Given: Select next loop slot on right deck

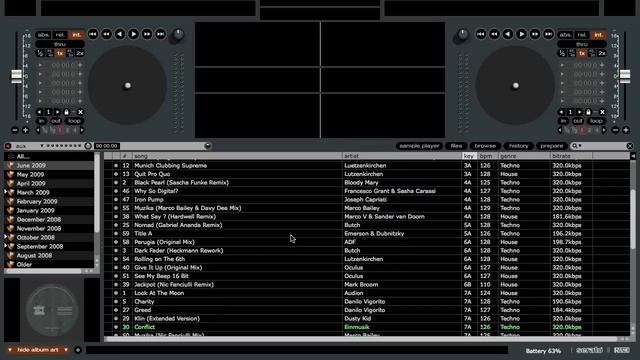Looking at the screenshot, I should tap(579, 112).
